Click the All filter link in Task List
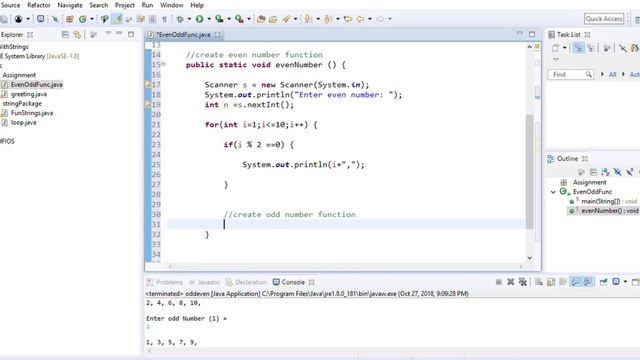 click(x=612, y=74)
